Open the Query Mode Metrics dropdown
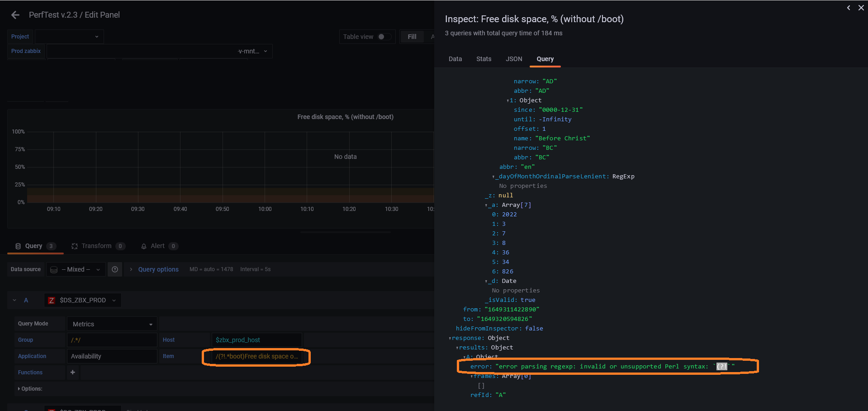Screen dimensions: 868x411 [111, 324]
